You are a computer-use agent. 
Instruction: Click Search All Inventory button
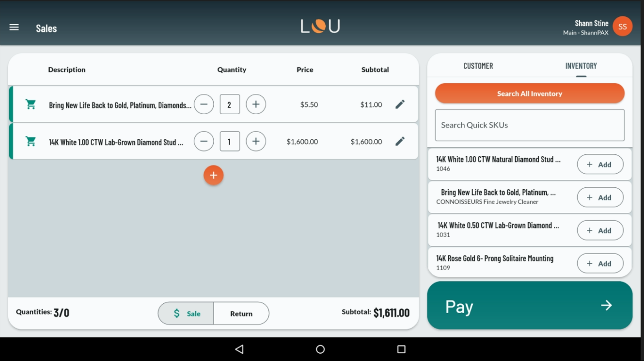click(x=530, y=93)
